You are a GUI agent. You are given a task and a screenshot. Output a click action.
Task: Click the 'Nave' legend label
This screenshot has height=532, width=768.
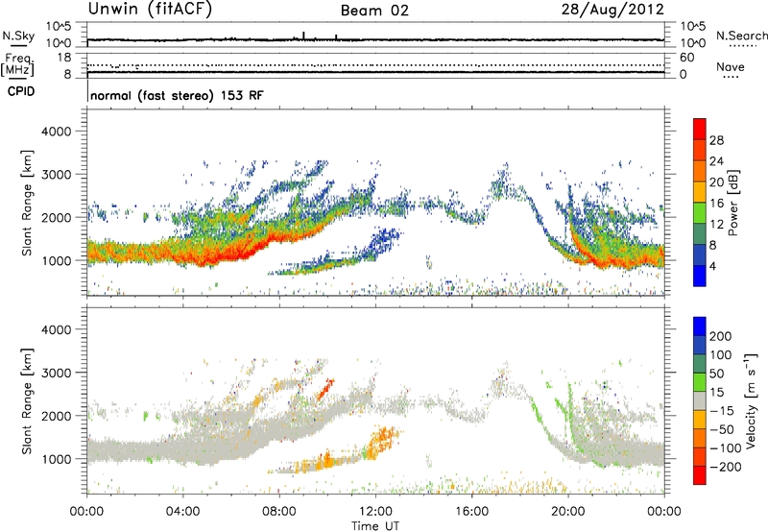tap(731, 66)
